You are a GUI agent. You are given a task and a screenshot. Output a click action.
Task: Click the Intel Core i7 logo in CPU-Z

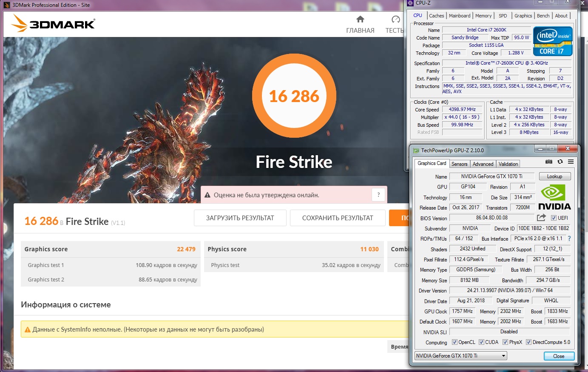(x=553, y=41)
